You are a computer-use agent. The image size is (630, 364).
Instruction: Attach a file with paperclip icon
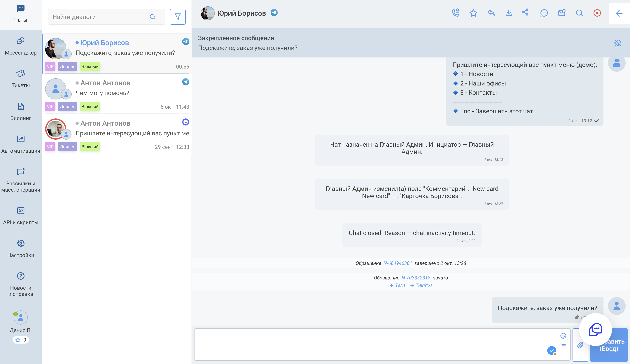pos(580,345)
